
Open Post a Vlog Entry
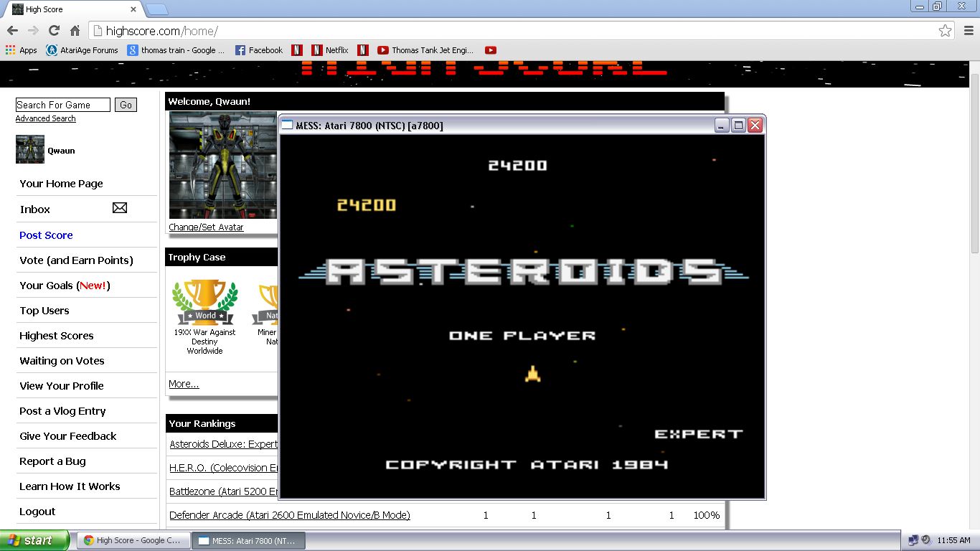click(62, 411)
